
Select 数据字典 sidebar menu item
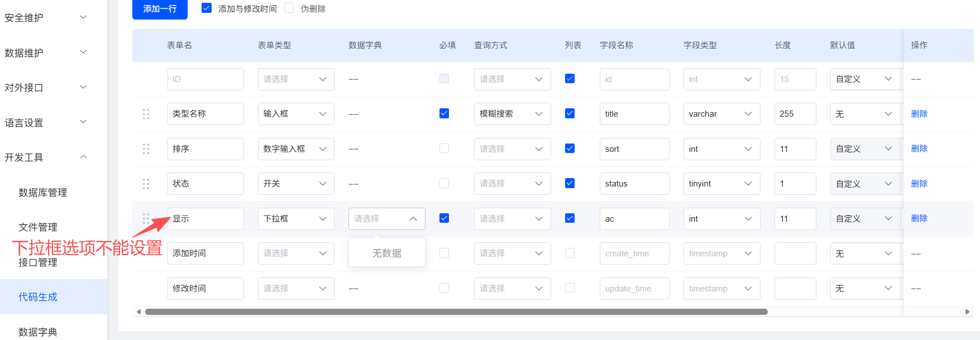[x=38, y=332]
